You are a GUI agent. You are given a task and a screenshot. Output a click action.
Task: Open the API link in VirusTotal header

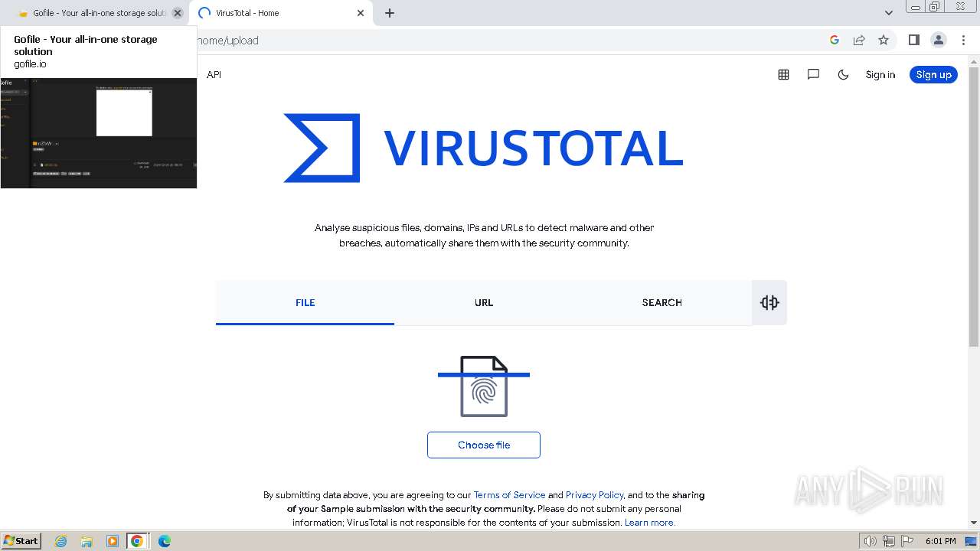pos(214,75)
